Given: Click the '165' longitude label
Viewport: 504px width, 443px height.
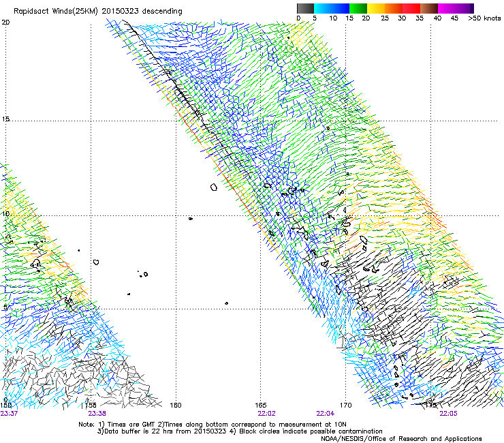Looking at the screenshot, I should [x=261, y=405].
